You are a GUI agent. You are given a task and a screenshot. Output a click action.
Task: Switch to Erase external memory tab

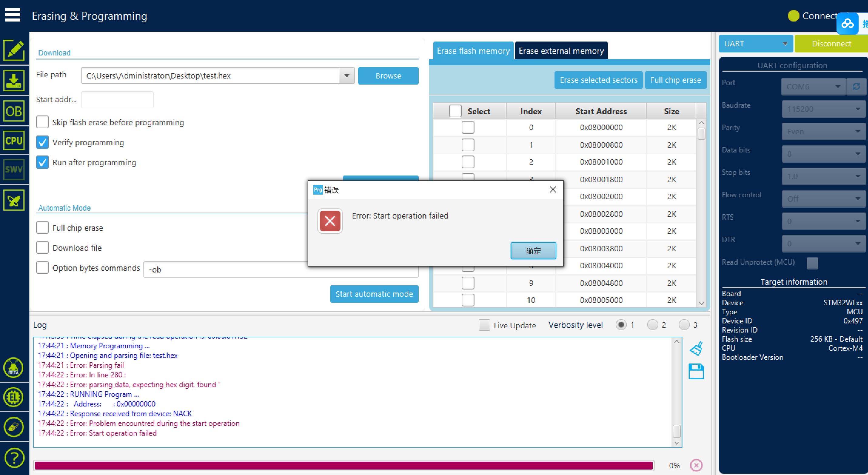pos(561,51)
